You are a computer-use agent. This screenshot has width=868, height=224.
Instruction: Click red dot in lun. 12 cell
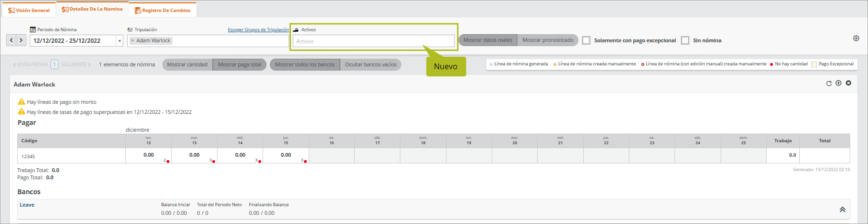[168, 162]
